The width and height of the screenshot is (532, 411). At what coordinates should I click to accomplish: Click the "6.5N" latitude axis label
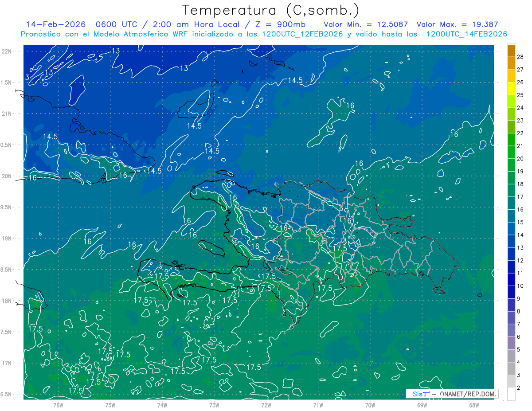(x=7, y=394)
